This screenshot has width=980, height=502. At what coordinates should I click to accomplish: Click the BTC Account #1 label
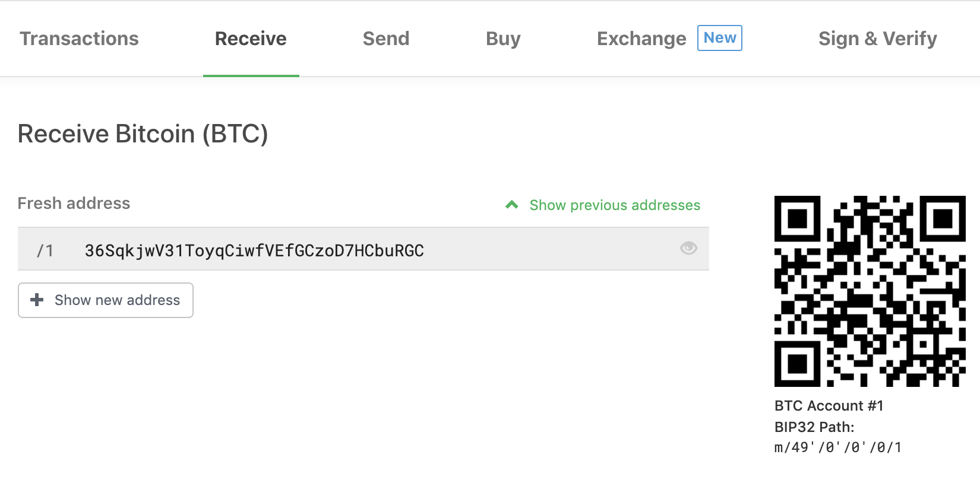pyautogui.click(x=829, y=406)
